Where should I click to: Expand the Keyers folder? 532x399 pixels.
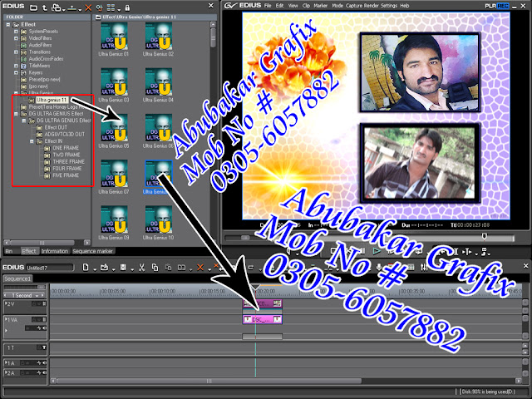(16, 72)
